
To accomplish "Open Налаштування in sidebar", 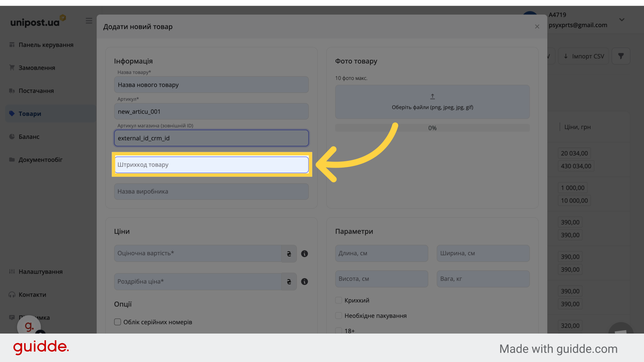I will pos(50,271).
